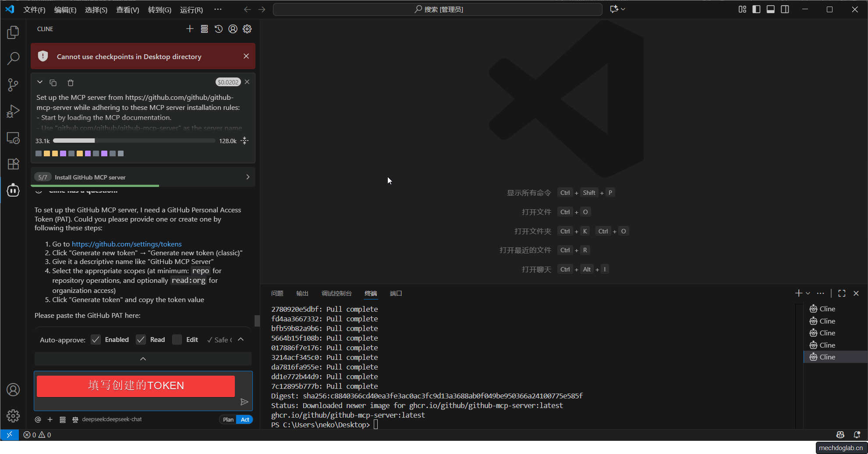Toggle the Auto-approve Enabled checkbox
The width and height of the screenshot is (868, 454).
[x=96, y=340]
